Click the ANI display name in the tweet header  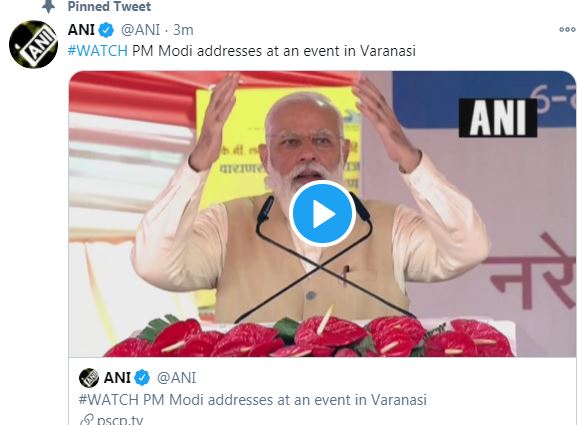coord(81,30)
